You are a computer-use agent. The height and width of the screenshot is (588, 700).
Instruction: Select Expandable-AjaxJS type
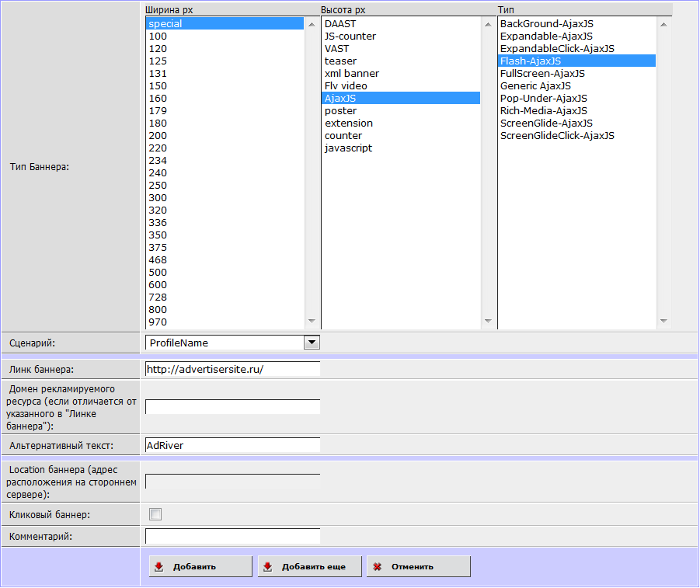pyautogui.click(x=576, y=37)
